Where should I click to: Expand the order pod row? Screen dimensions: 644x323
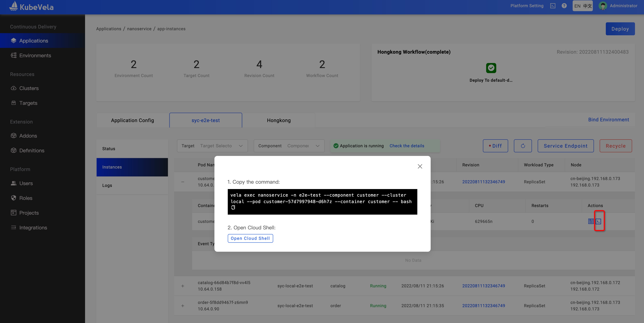pos(183,306)
